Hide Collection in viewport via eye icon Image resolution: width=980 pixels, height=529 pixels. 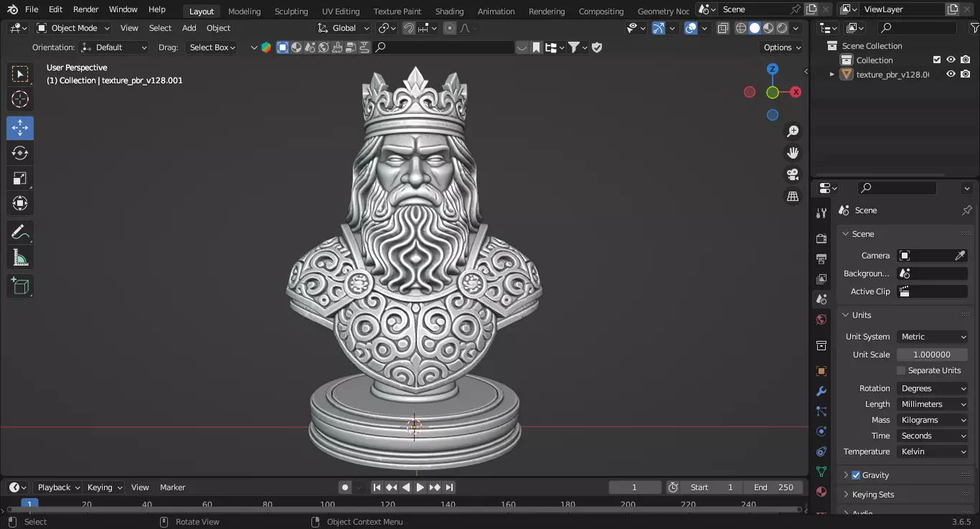[951, 60]
